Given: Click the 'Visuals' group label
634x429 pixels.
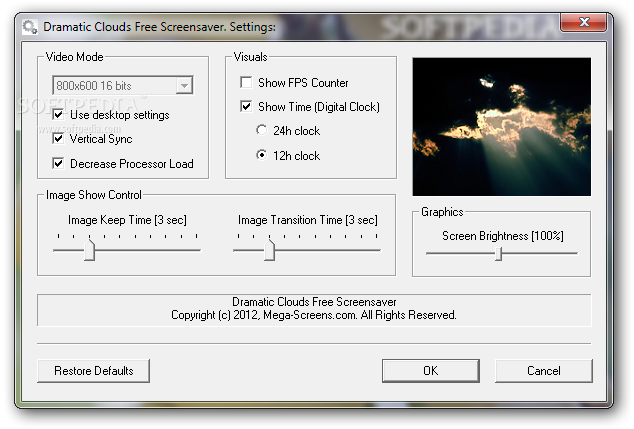Looking at the screenshot, I should tap(251, 57).
